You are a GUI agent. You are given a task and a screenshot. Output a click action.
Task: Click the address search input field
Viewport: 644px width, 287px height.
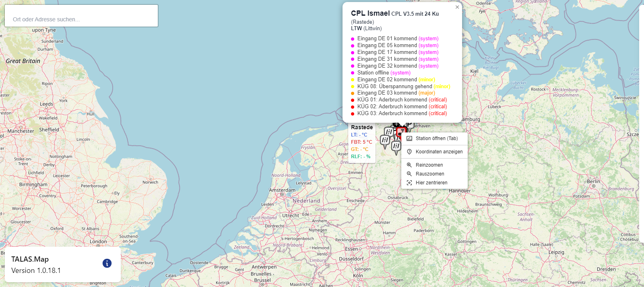tap(81, 19)
